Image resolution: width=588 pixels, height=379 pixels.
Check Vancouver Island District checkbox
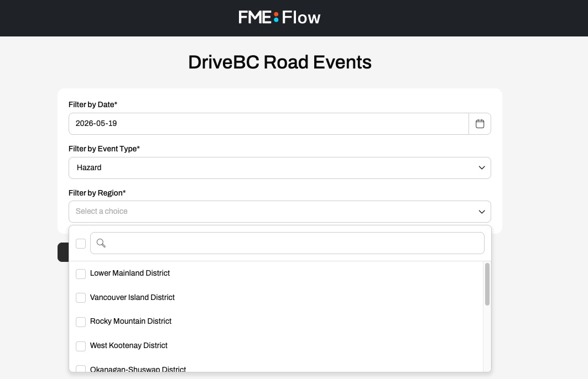(x=81, y=298)
